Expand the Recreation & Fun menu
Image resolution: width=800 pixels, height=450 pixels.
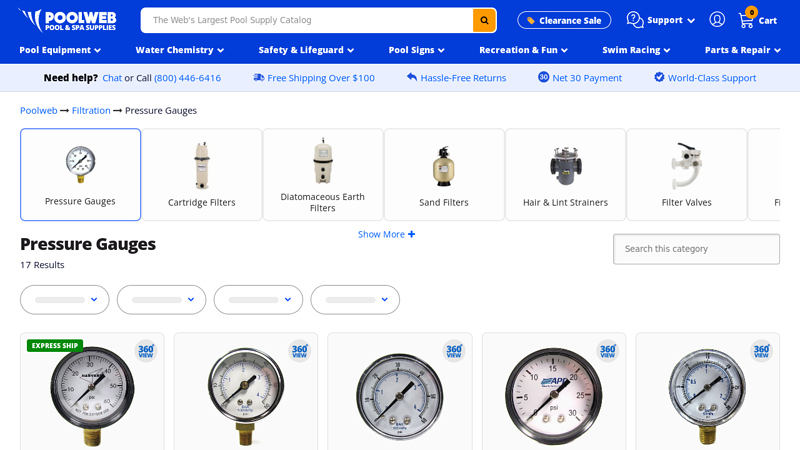point(523,50)
